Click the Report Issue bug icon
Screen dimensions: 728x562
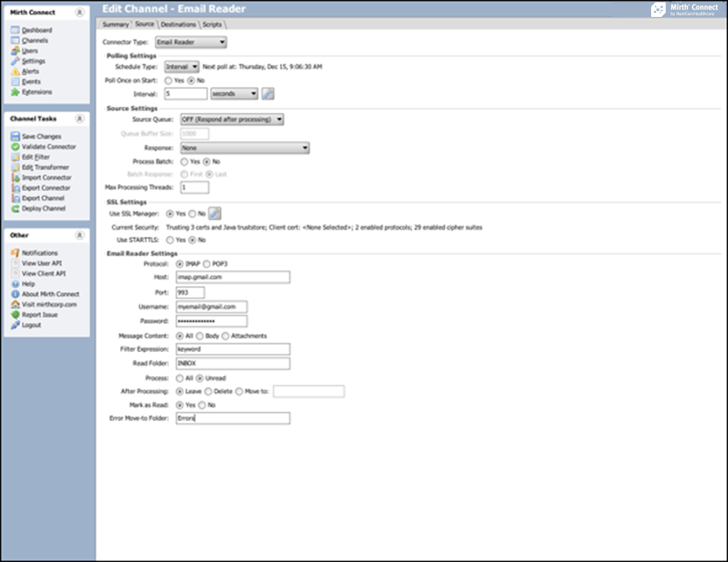[15, 314]
